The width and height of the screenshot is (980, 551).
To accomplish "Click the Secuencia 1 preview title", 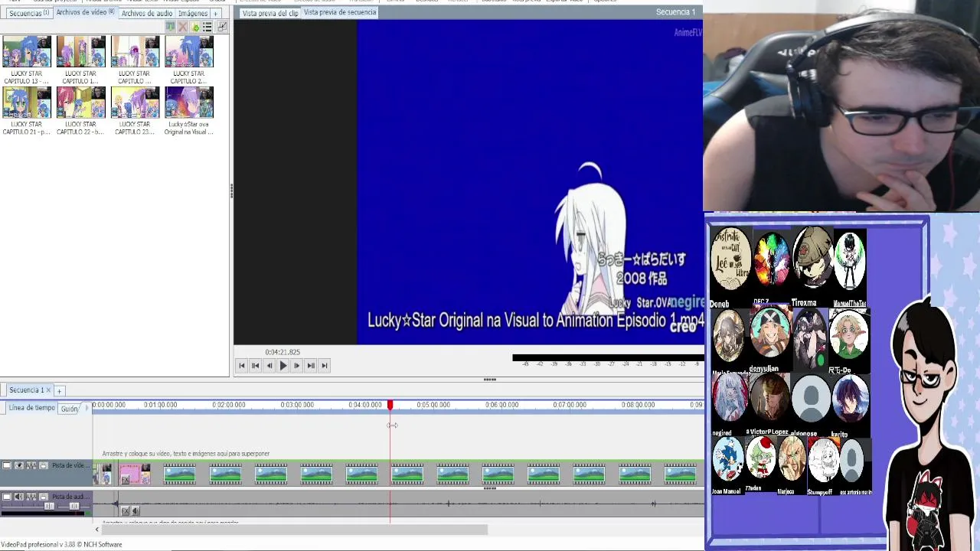I will coord(675,11).
